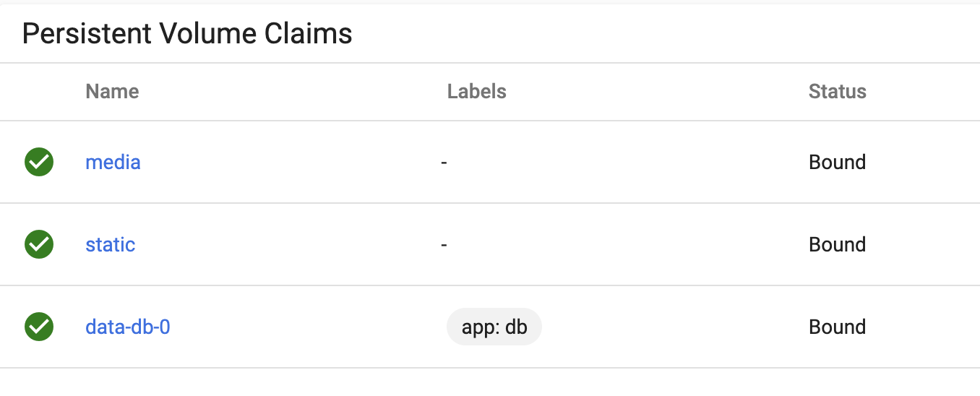Click the empty area below the data-db-0 row
The width and height of the screenshot is (980, 396).
click(x=490, y=382)
